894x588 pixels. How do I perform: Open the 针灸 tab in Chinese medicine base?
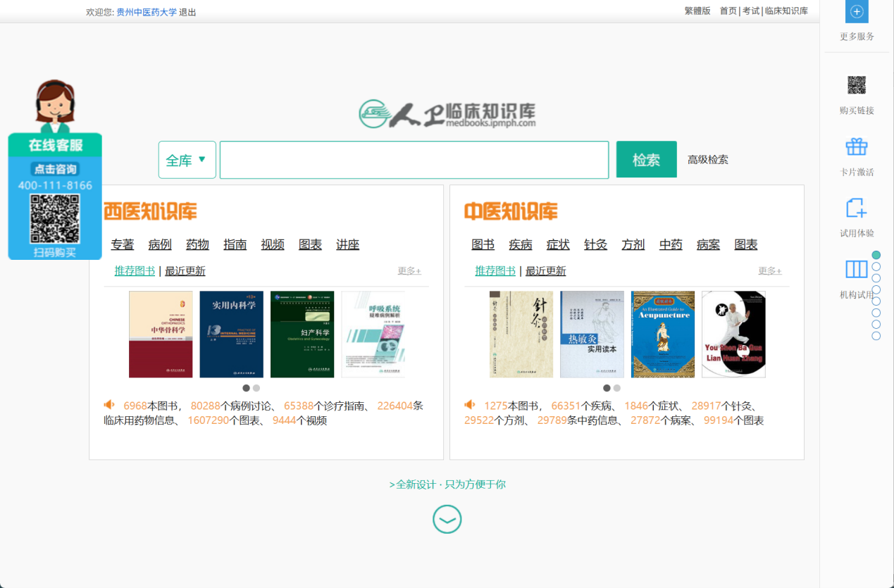[x=595, y=244]
